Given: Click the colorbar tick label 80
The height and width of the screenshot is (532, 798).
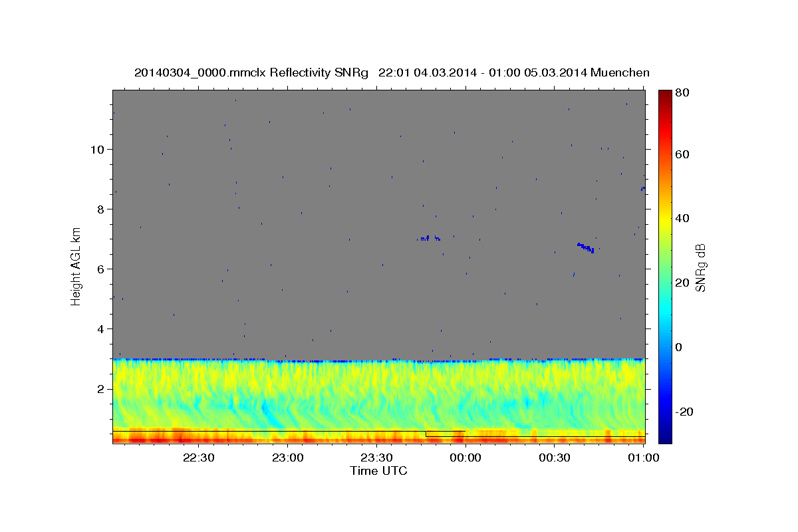Looking at the screenshot, I should (684, 93).
